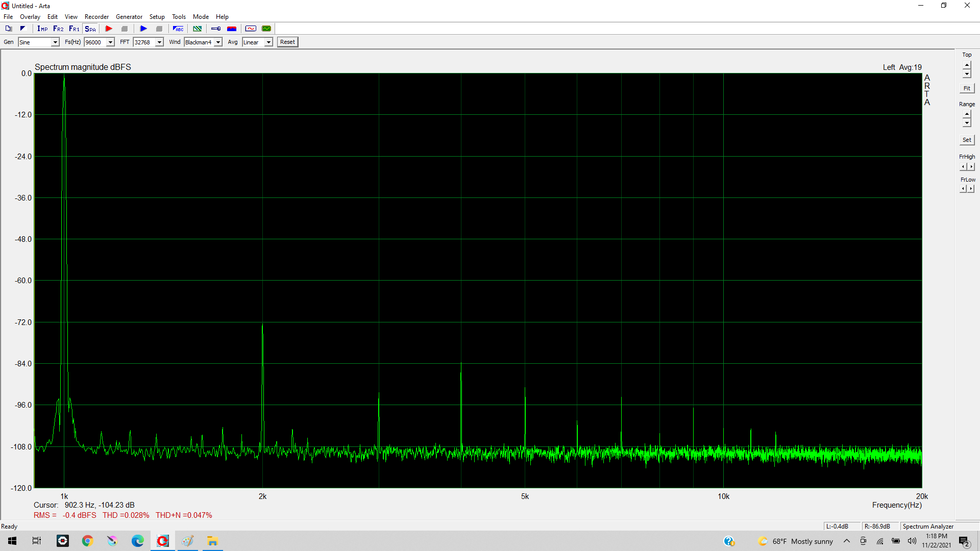Shift FrLow left with the arrow
The height and width of the screenshot is (551, 980).
click(963, 189)
